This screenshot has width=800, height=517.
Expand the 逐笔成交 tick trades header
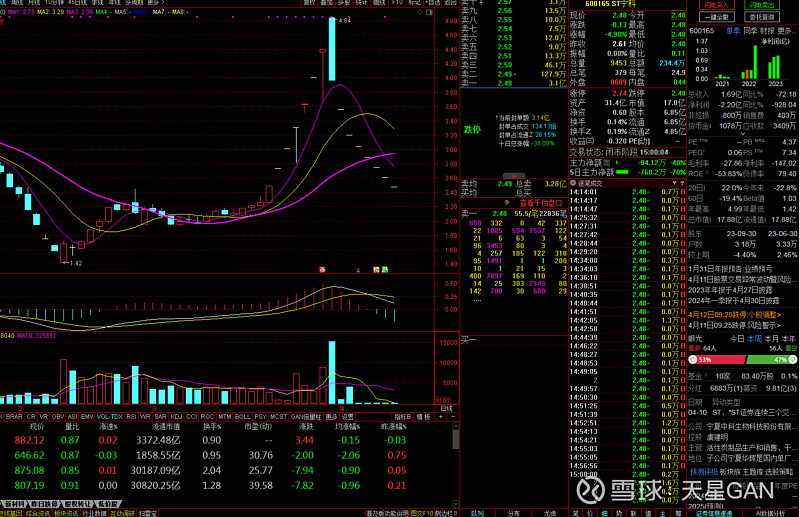(x=590, y=184)
